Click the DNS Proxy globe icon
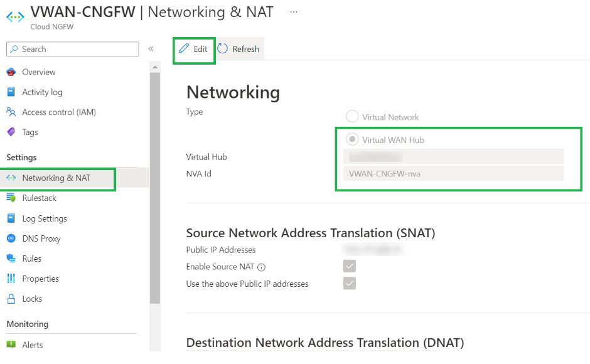The height and width of the screenshot is (364, 590). [x=11, y=238]
